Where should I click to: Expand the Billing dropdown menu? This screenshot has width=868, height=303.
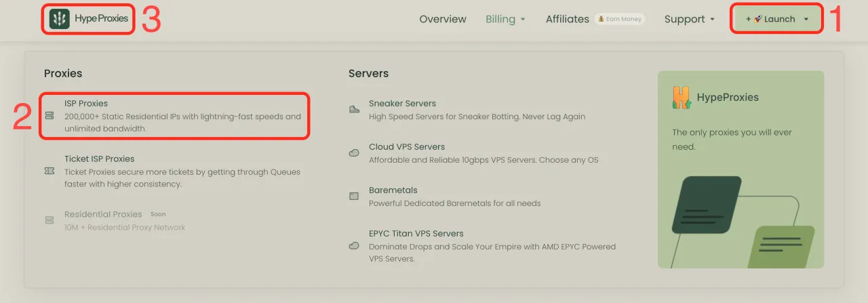(505, 19)
